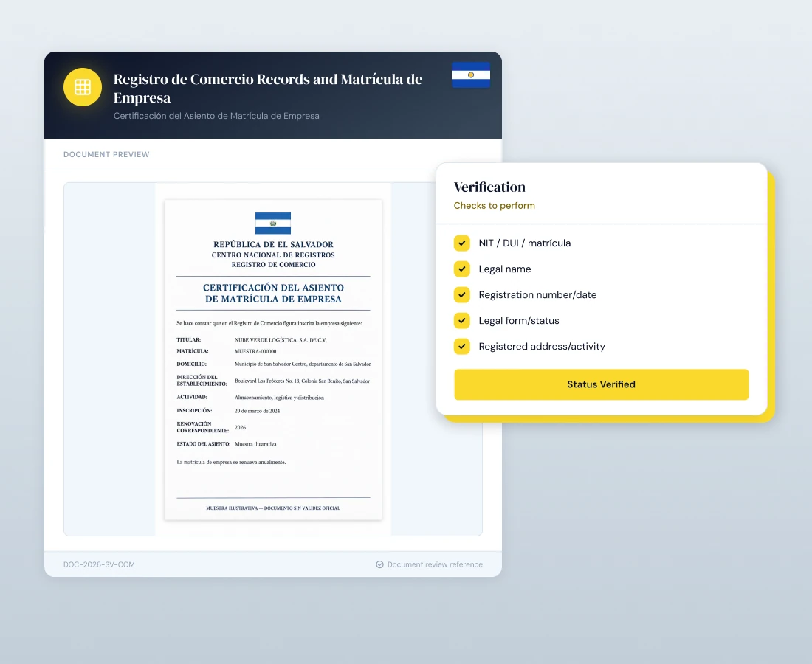This screenshot has width=812, height=664.
Task: Uncheck Registered address/activity checkbox
Action: [x=462, y=347]
